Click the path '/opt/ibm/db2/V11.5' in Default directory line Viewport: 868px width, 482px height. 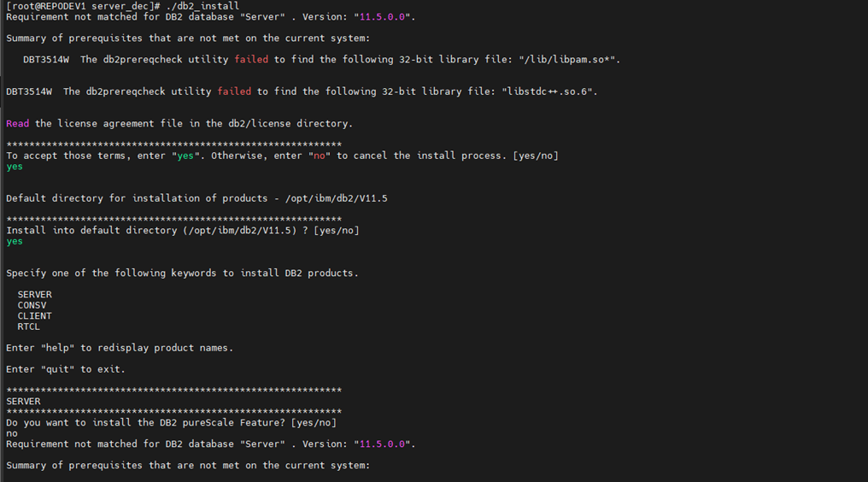(x=337, y=198)
